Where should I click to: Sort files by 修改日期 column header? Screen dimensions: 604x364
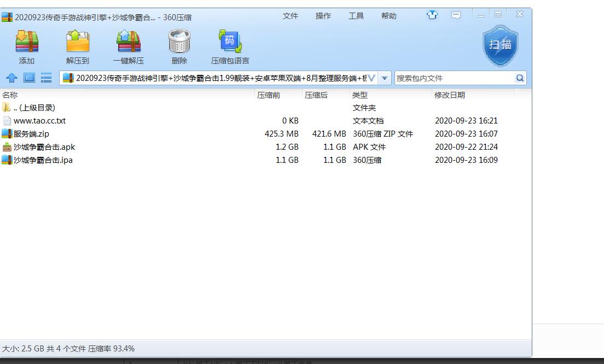(450, 95)
